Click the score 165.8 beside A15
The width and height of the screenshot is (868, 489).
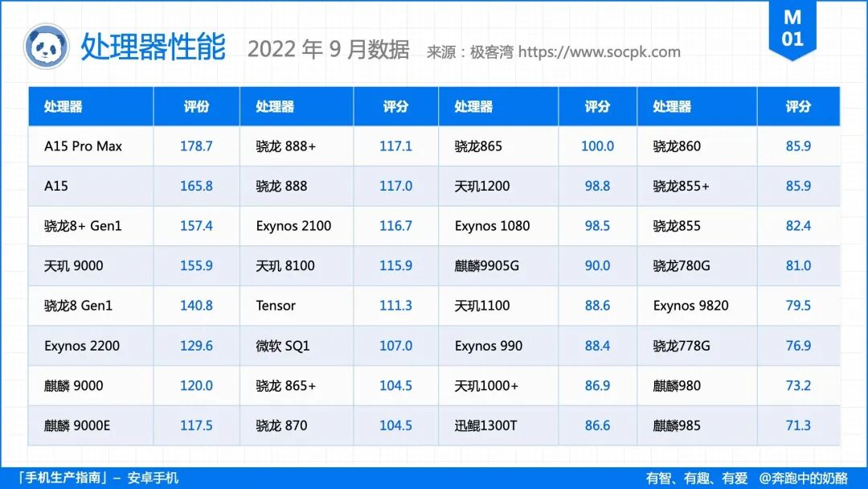(197, 186)
